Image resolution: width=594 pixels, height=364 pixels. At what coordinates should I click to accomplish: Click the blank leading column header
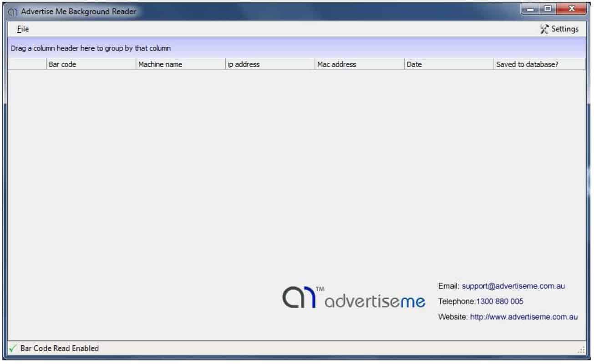27,64
